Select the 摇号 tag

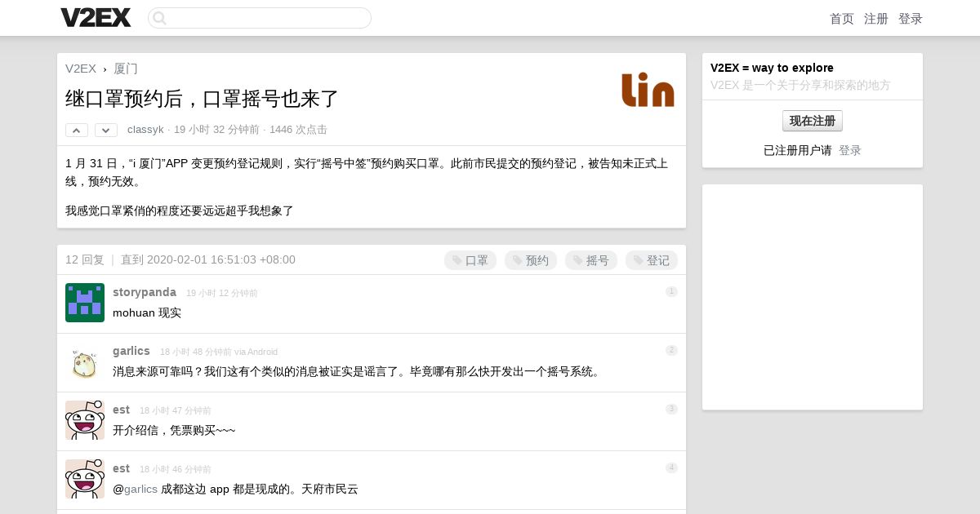[x=591, y=260]
